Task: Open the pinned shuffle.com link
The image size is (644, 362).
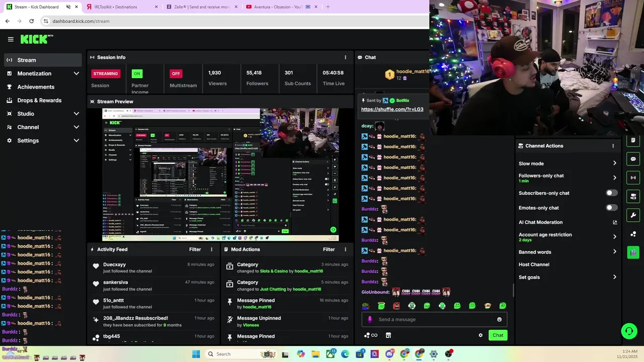Action: (392, 109)
